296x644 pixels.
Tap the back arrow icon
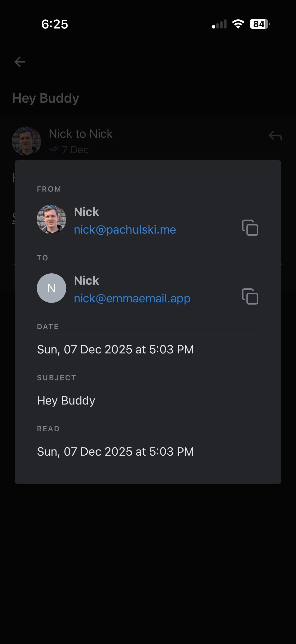(x=20, y=62)
